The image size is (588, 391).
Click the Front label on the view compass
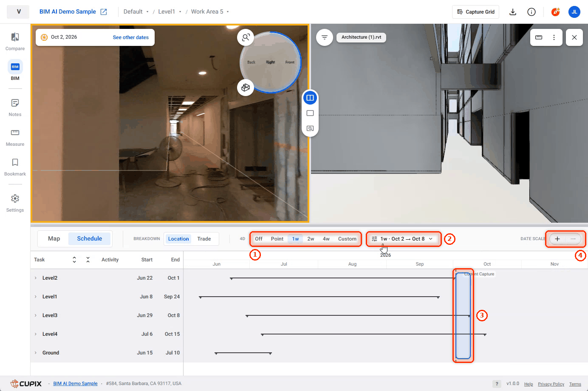[290, 62]
